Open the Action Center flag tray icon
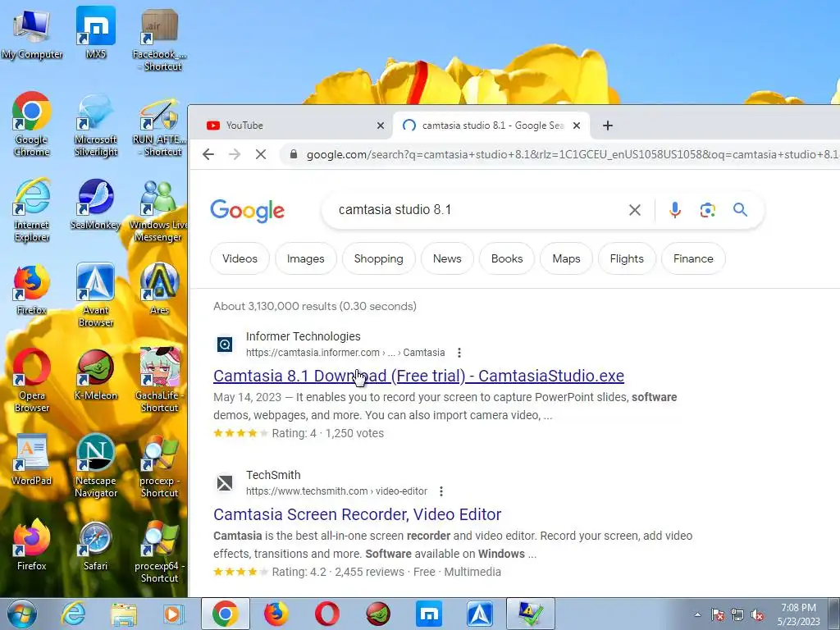The height and width of the screenshot is (630, 840). (x=718, y=614)
